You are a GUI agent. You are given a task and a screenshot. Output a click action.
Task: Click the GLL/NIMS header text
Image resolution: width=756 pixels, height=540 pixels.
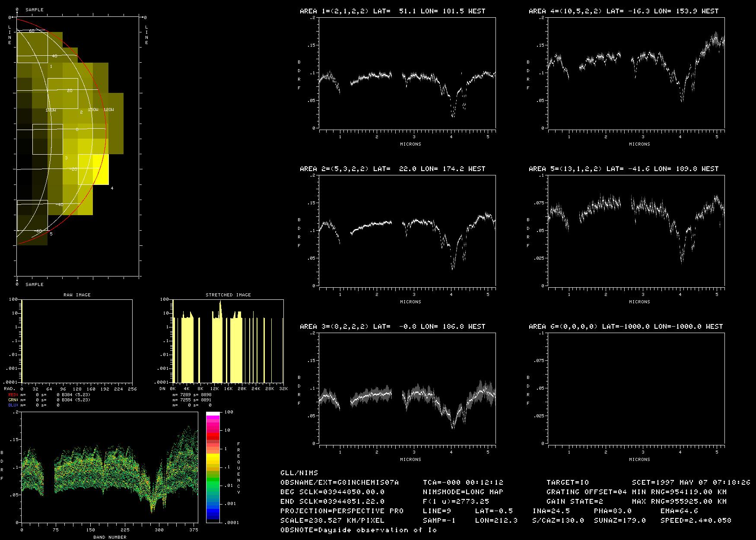299,473
